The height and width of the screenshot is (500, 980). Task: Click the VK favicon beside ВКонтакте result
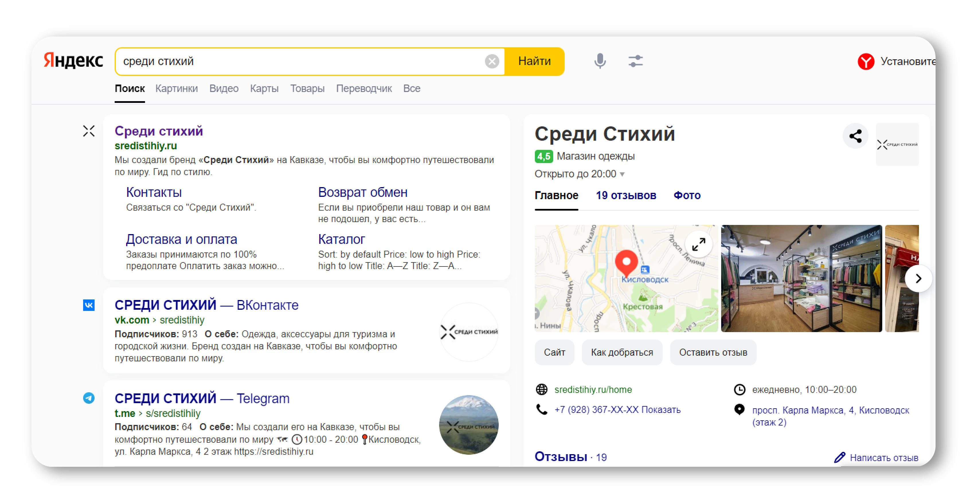(x=89, y=305)
